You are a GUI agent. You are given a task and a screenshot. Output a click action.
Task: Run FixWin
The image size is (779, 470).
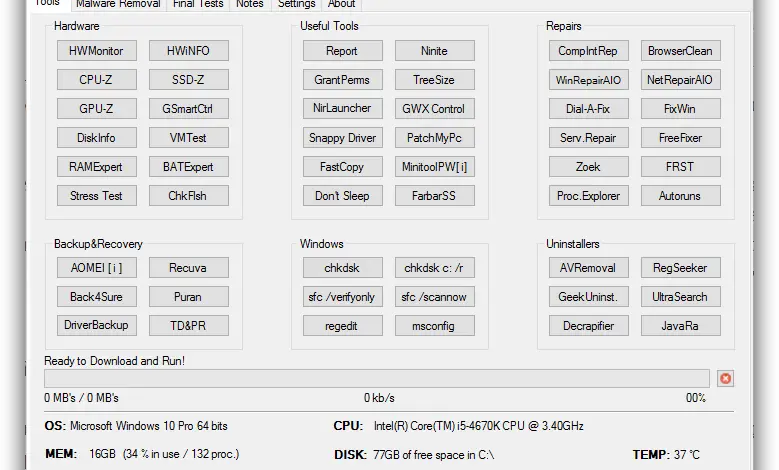coord(680,109)
